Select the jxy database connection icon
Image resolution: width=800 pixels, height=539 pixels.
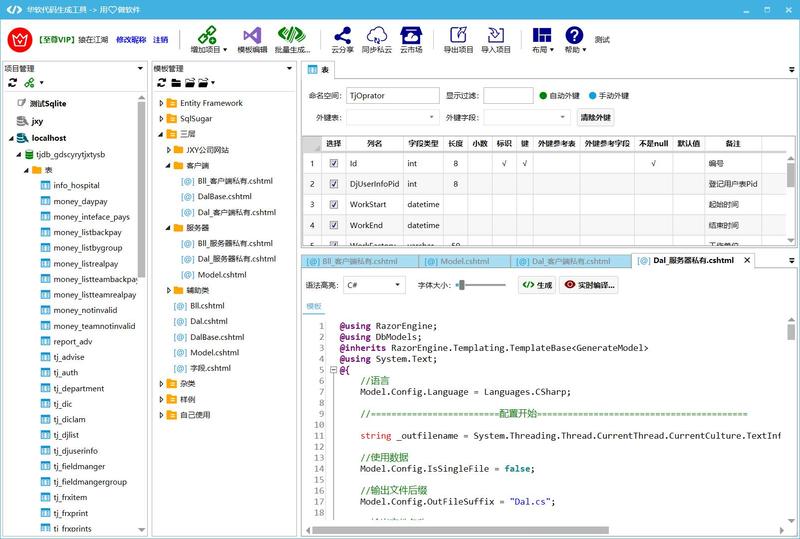click(x=22, y=121)
